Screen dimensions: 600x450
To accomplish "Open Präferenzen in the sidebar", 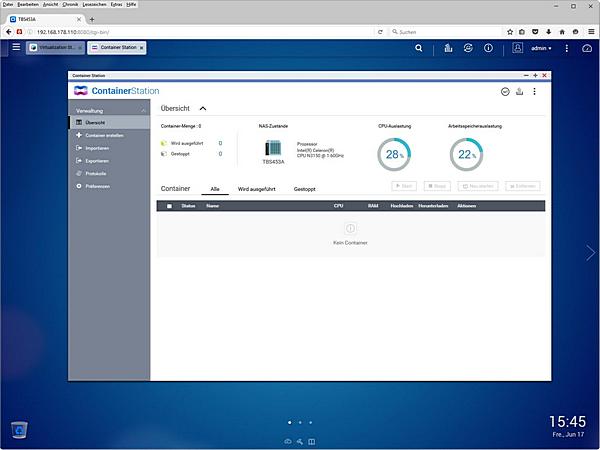I will [109, 186].
